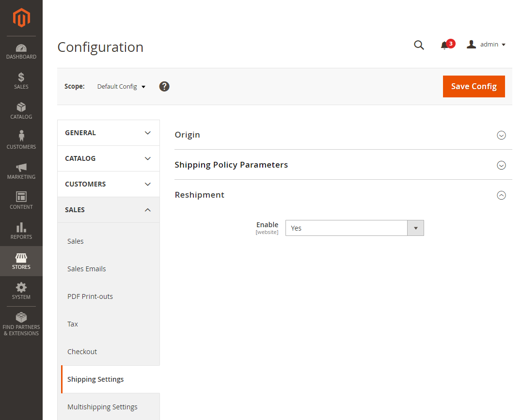This screenshot has height=420, width=522.
Task: Click the scope help question mark
Action: coord(164,87)
